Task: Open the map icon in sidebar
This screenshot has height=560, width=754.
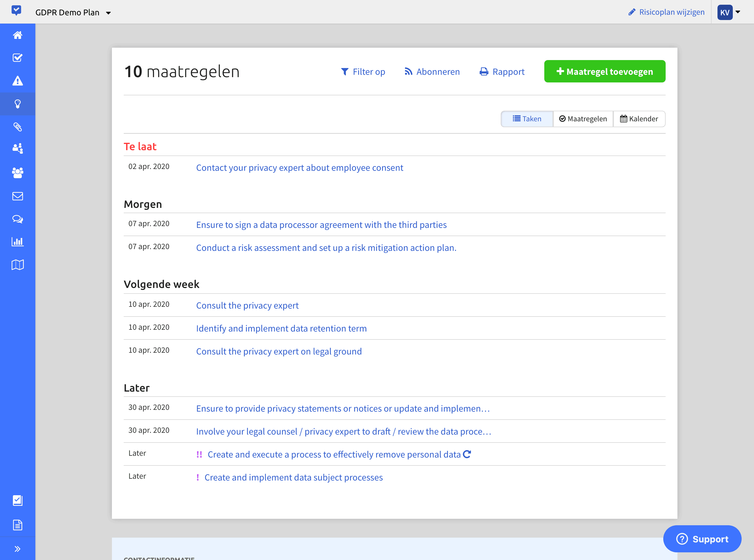Action: 18,264
